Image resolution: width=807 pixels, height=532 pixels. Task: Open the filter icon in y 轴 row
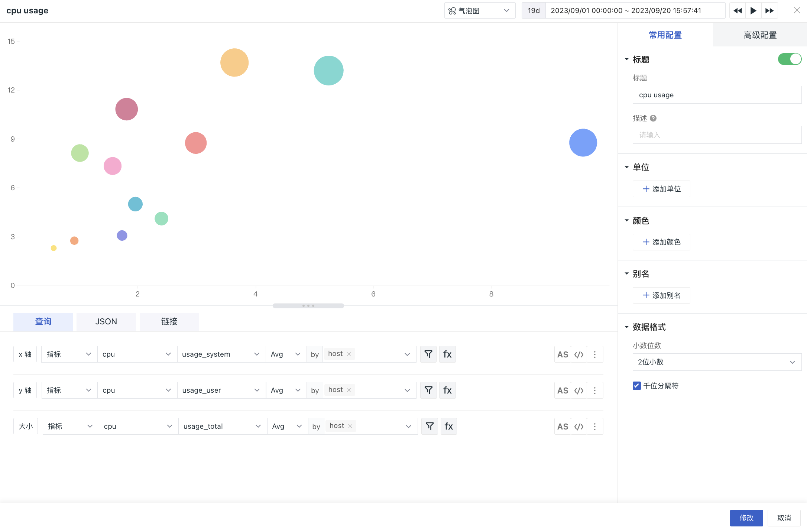428,390
